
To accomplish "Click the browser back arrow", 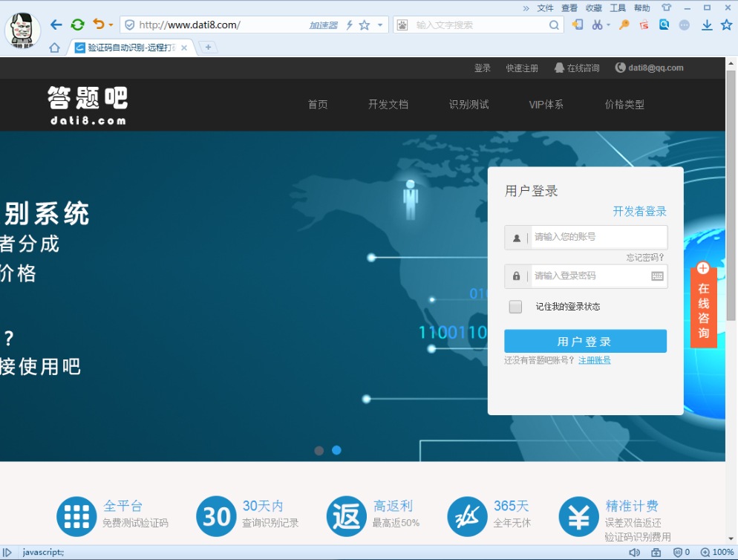I will pyautogui.click(x=56, y=25).
